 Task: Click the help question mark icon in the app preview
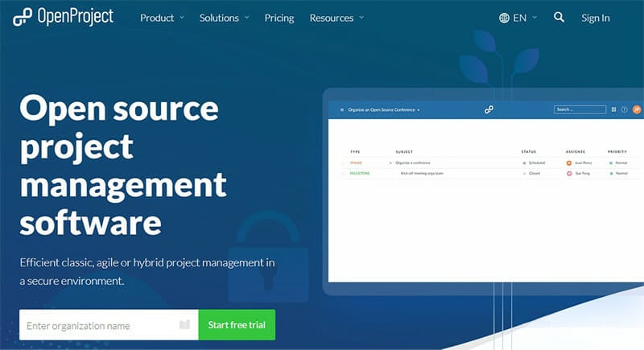click(625, 109)
